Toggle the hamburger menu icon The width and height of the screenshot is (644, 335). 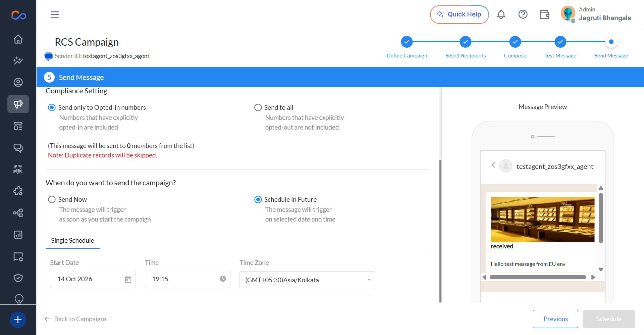point(55,14)
